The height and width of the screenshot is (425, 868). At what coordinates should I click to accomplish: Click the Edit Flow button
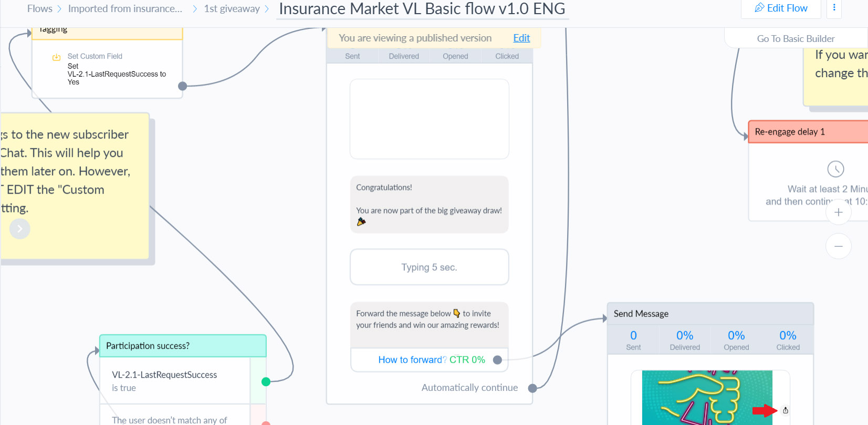click(781, 8)
